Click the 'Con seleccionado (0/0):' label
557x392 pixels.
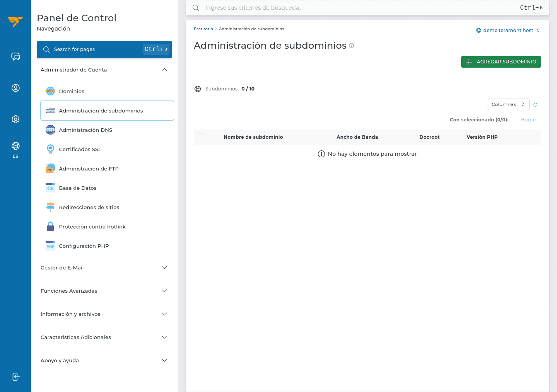(x=479, y=120)
